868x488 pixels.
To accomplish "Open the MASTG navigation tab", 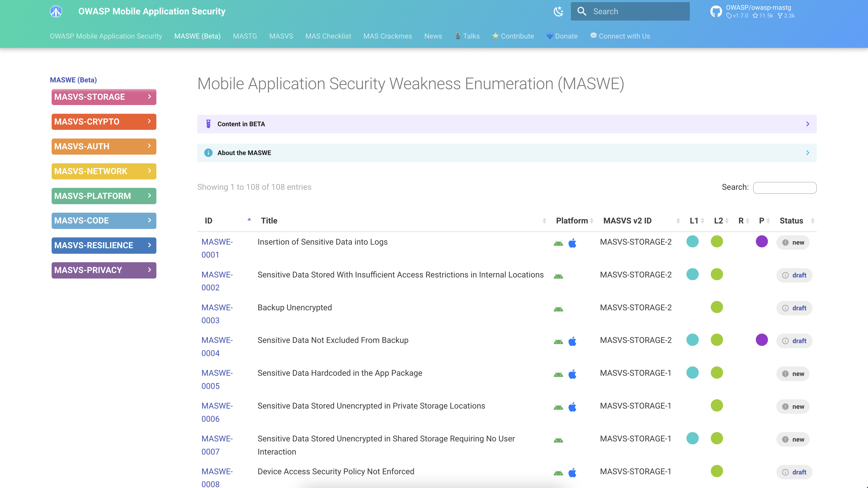I will (x=245, y=36).
